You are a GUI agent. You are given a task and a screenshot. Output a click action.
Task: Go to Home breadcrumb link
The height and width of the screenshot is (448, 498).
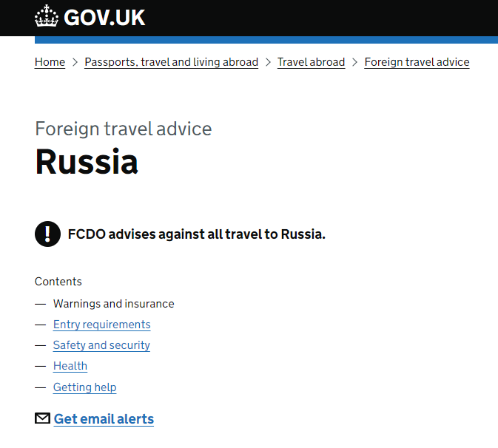(50, 62)
